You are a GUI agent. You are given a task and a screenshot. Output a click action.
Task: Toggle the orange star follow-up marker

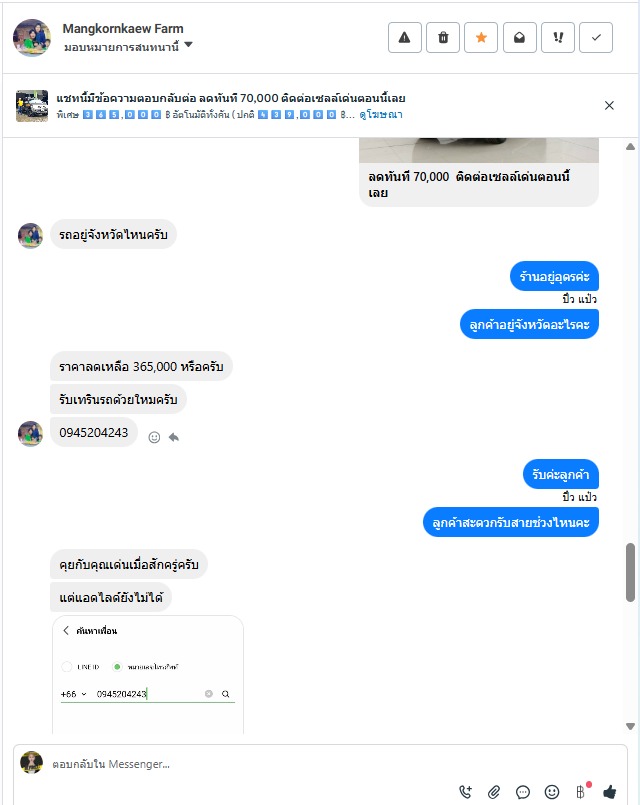click(481, 37)
